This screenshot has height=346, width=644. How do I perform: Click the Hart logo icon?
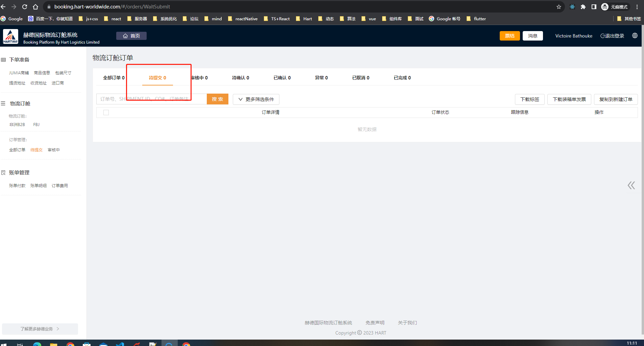coord(10,36)
